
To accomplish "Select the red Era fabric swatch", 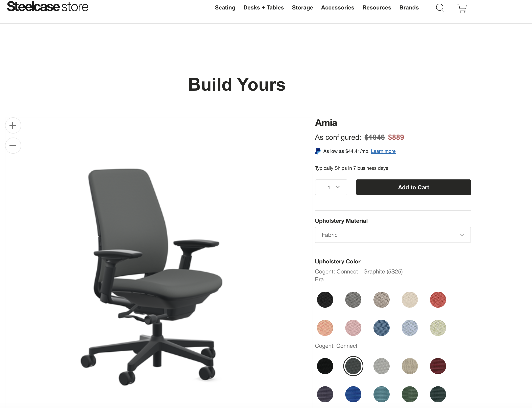I will (438, 300).
